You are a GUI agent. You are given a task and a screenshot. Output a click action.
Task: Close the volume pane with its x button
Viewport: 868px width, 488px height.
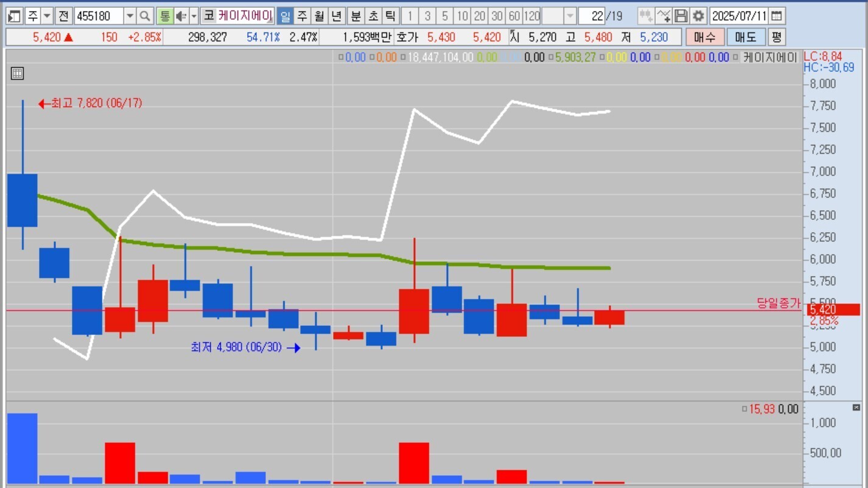pyautogui.click(x=856, y=408)
